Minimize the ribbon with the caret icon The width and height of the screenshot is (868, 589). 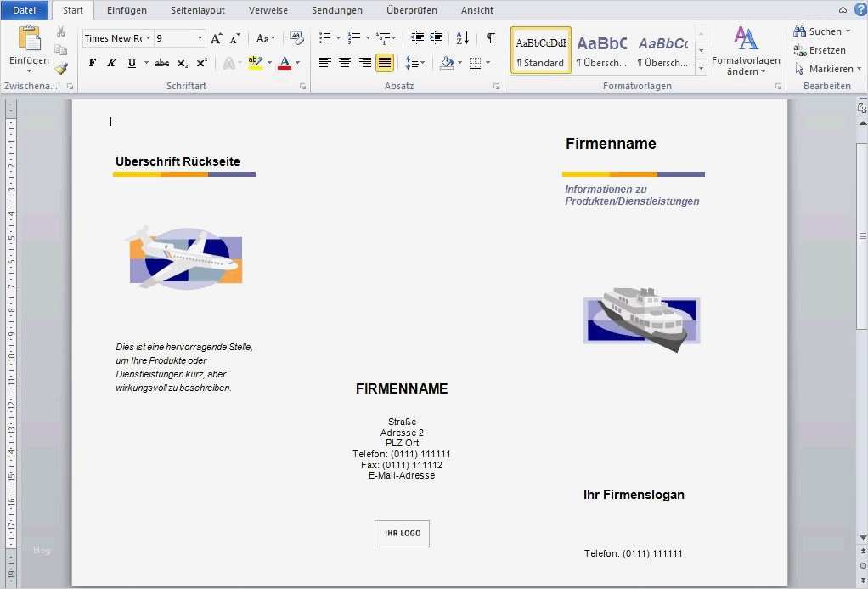coord(843,10)
